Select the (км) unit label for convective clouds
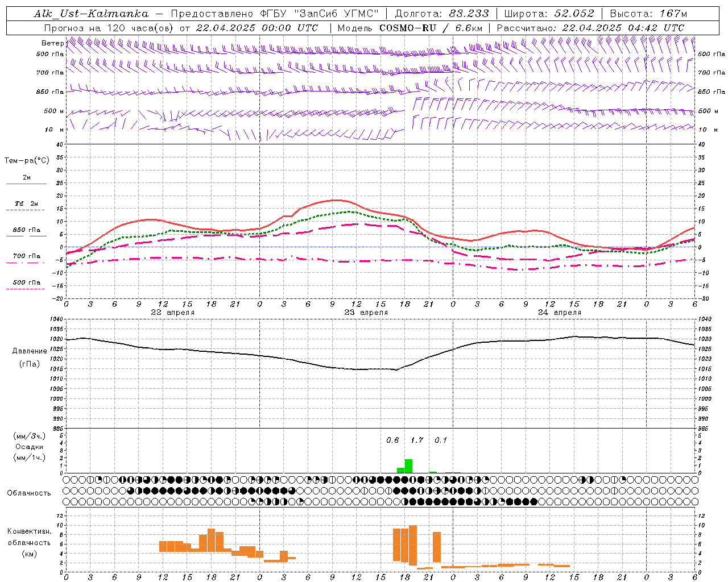Viewport: 728px width, 582px height. (x=29, y=554)
